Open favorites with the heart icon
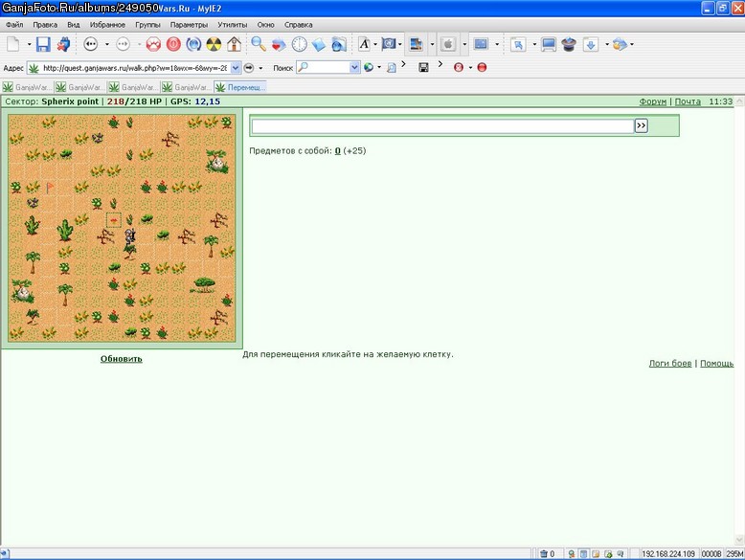745x560 pixels. pos(279,44)
